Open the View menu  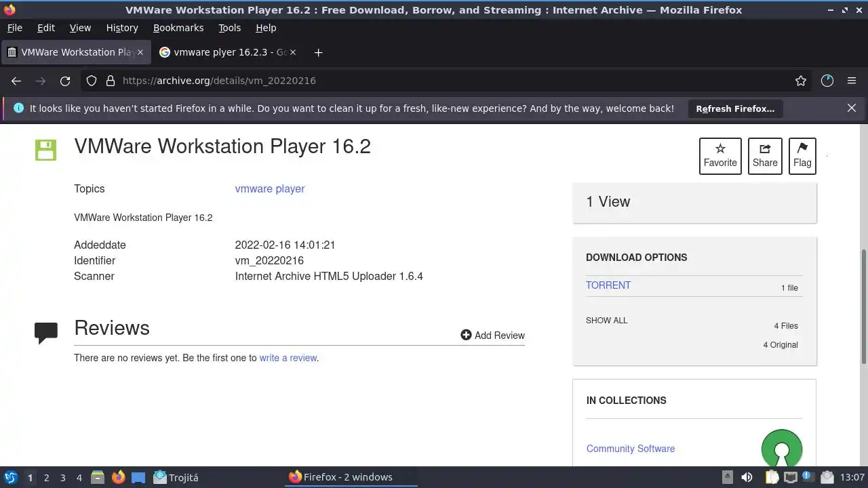pos(80,28)
